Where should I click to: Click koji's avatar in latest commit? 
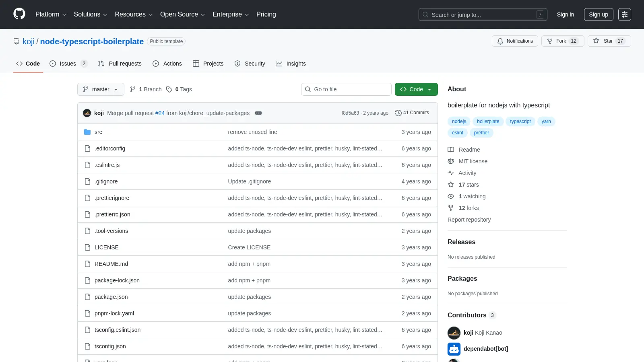coord(87,113)
